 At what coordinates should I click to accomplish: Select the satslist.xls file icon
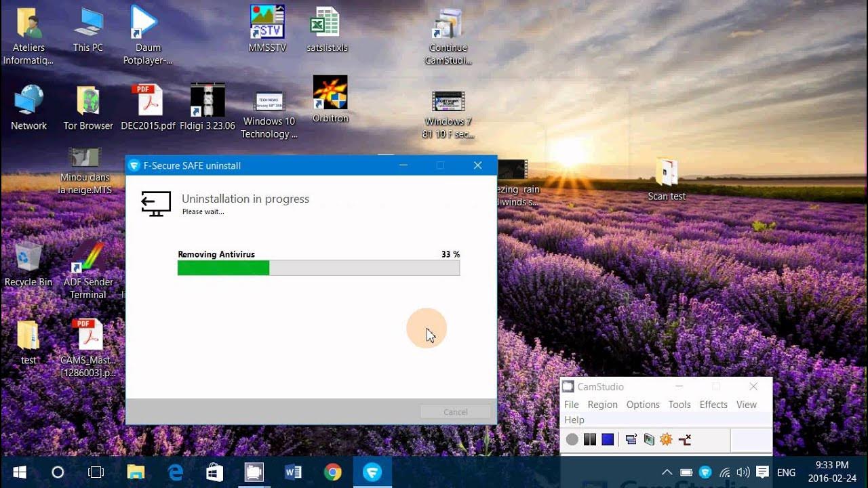tap(326, 30)
